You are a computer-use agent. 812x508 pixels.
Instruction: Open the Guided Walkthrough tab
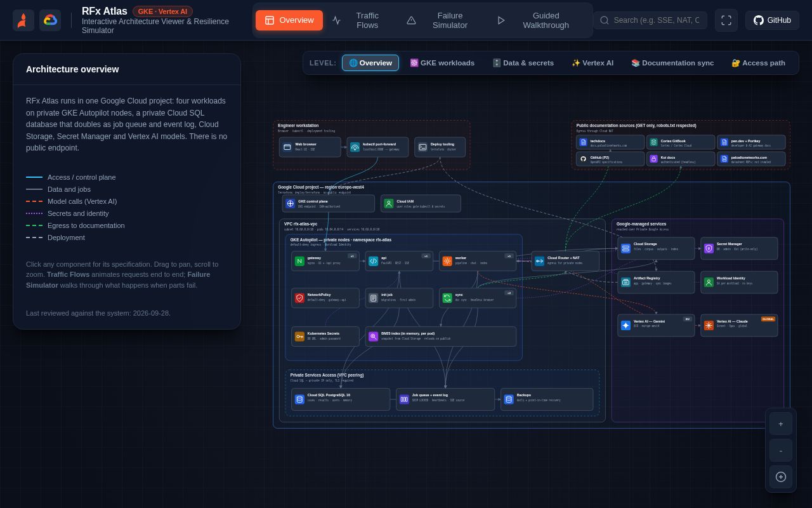pyautogui.click(x=539, y=20)
